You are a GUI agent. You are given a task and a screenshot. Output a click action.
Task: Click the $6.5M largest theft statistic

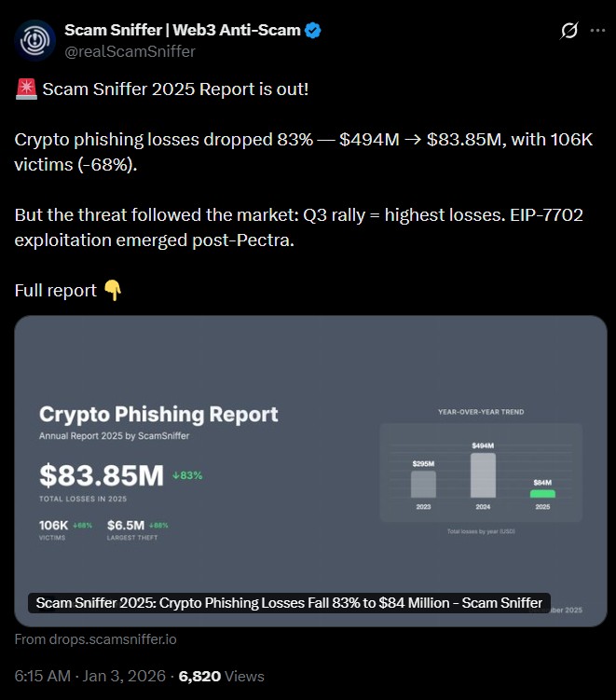click(x=126, y=525)
